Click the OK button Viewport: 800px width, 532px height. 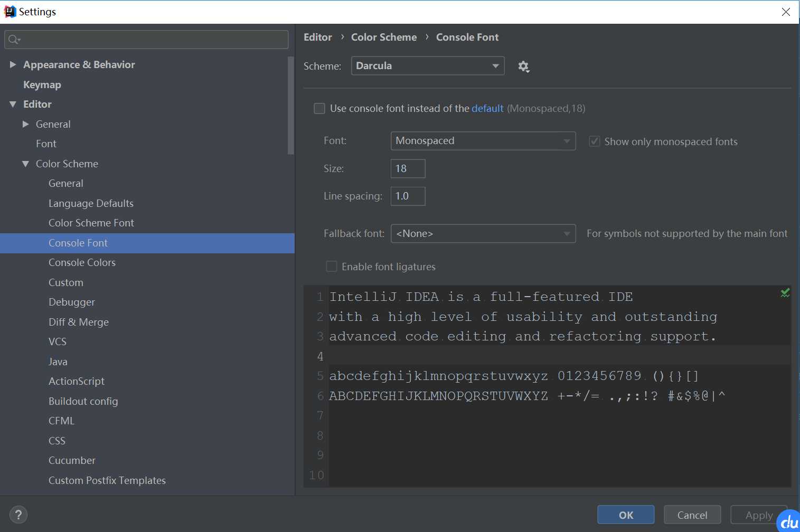[x=626, y=515]
